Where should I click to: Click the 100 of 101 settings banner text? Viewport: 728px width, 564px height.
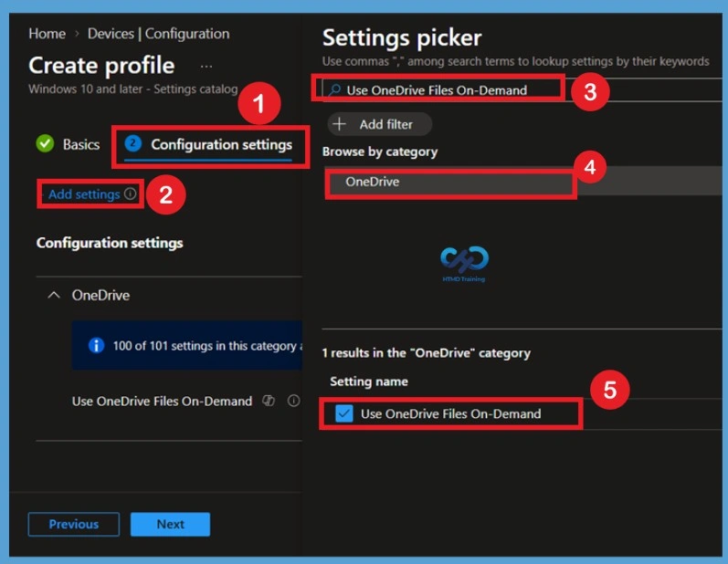207,346
